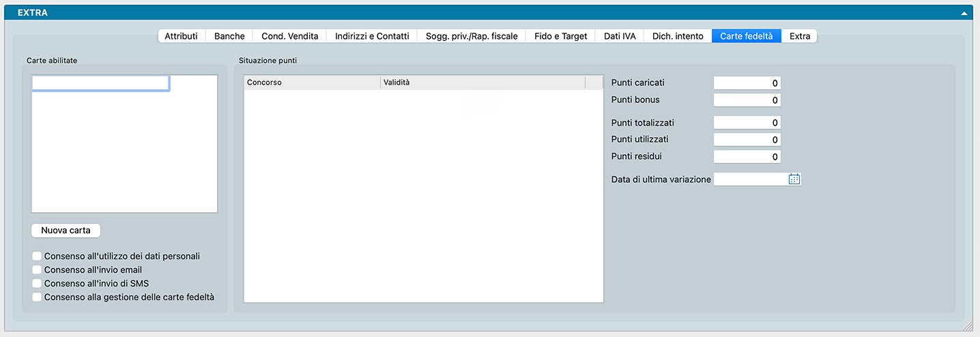This screenshot has width=980, height=337.
Task: Enable consent for personal data usage
Action: pos(37,257)
